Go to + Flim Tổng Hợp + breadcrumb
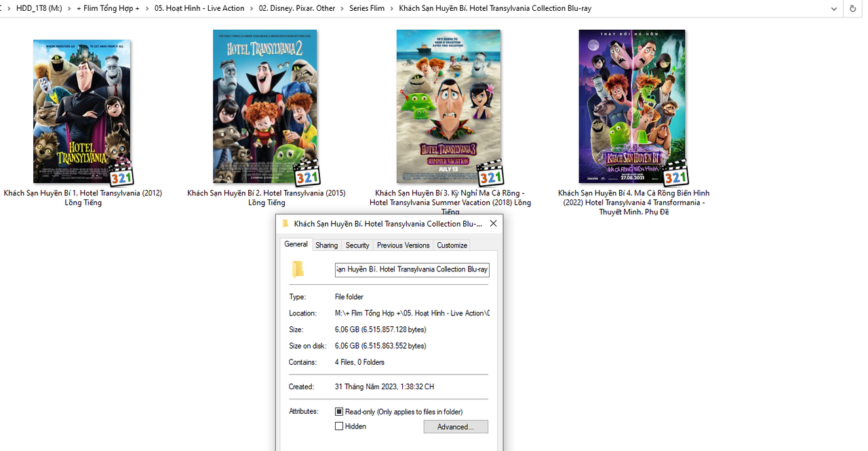 [108, 8]
